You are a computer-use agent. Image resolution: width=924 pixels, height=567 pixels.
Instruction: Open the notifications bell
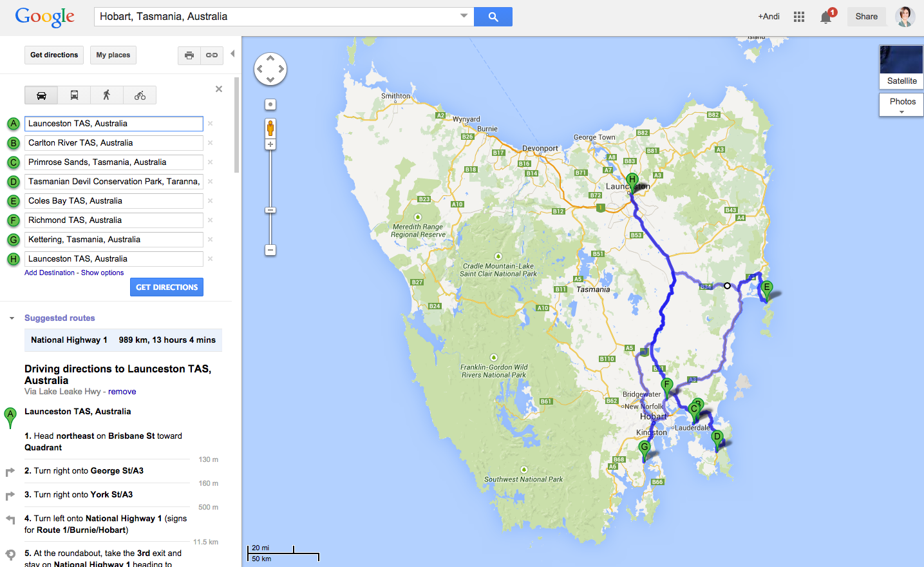[x=825, y=17]
